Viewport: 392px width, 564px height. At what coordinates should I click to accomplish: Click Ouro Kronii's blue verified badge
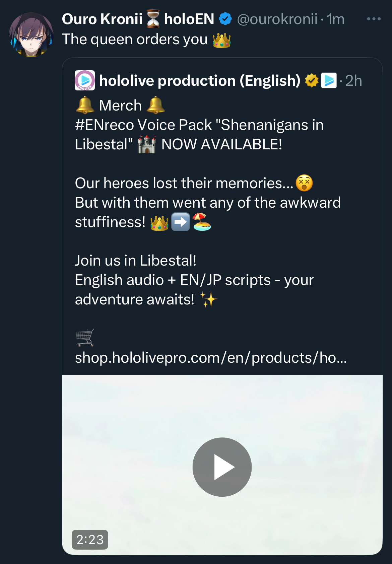(225, 19)
